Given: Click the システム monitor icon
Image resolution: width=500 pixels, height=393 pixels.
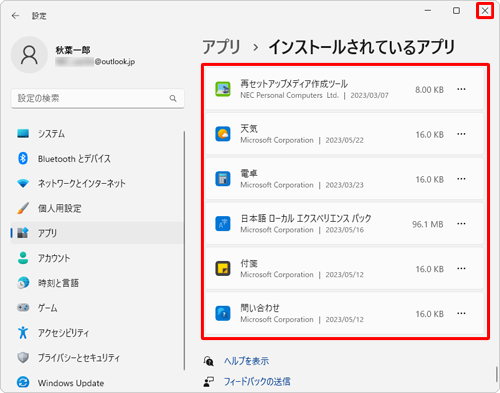Looking at the screenshot, I should click(x=23, y=133).
